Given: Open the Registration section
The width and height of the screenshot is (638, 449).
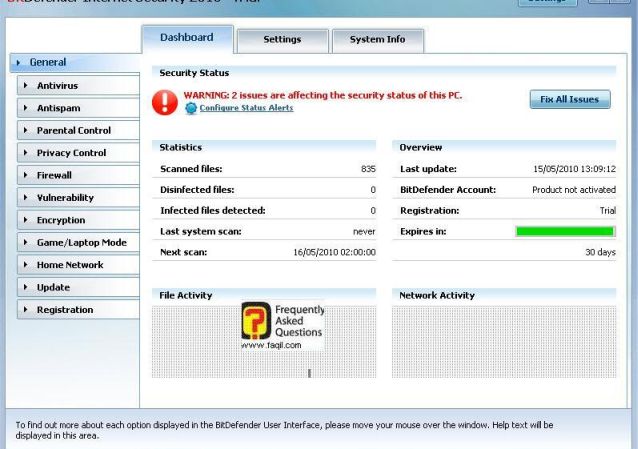Looking at the screenshot, I should pos(79,309).
